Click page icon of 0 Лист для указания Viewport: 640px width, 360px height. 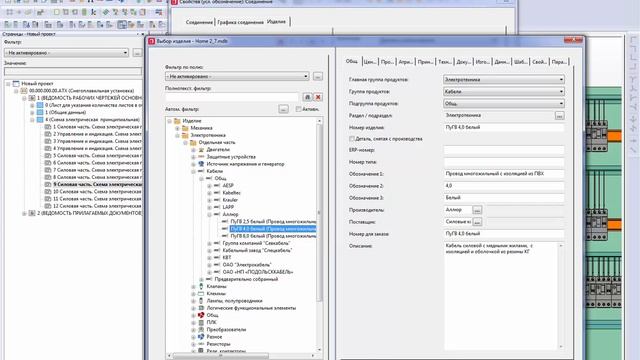point(40,105)
